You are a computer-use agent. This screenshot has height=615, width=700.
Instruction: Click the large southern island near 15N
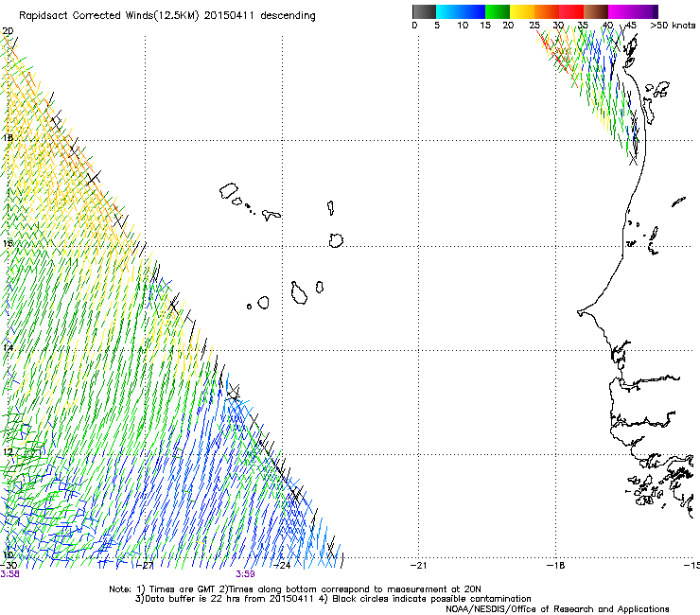pyautogui.click(x=299, y=293)
